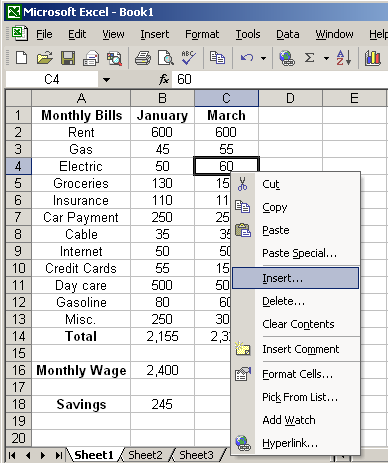Open the Edit menu
Viewport: 388px width, 463px height.
(77, 34)
